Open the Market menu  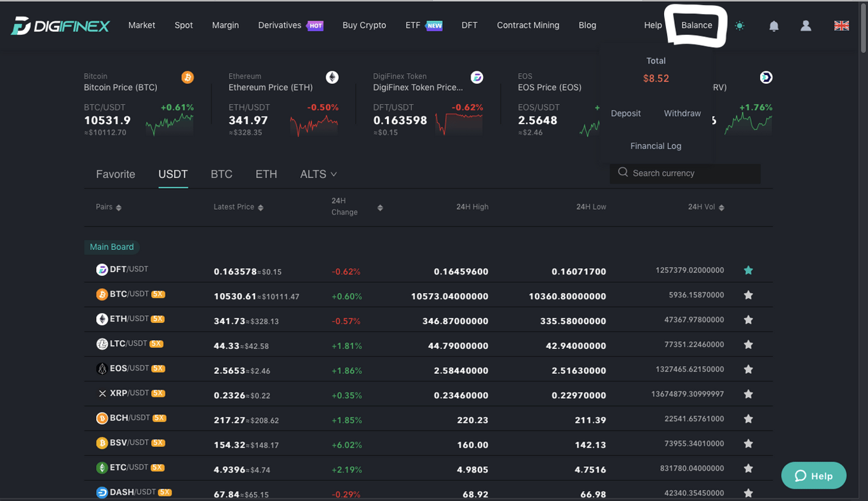[142, 25]
